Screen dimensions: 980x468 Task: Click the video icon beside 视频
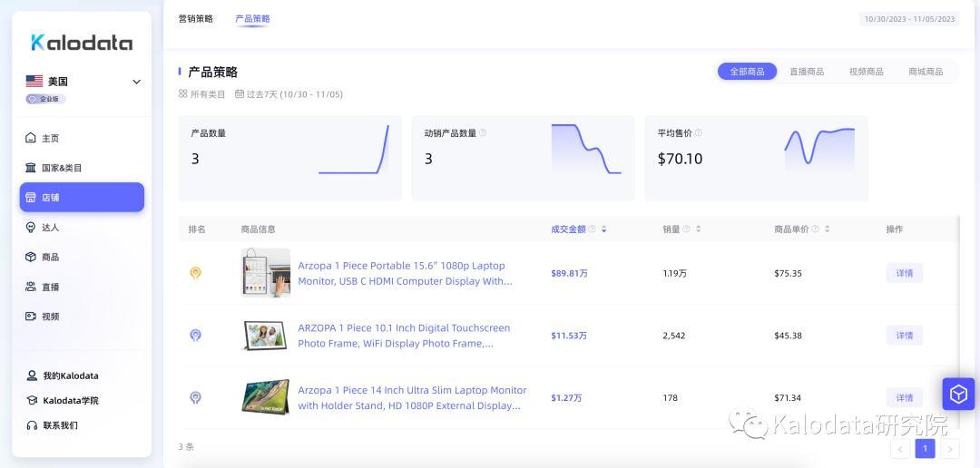click(31, 317)
